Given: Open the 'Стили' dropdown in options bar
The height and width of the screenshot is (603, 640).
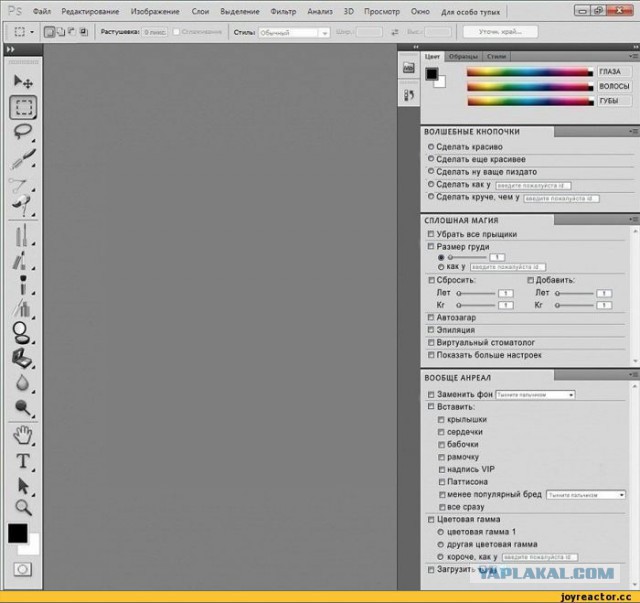Looking at the screenshot, I should [x=294, y=32].
